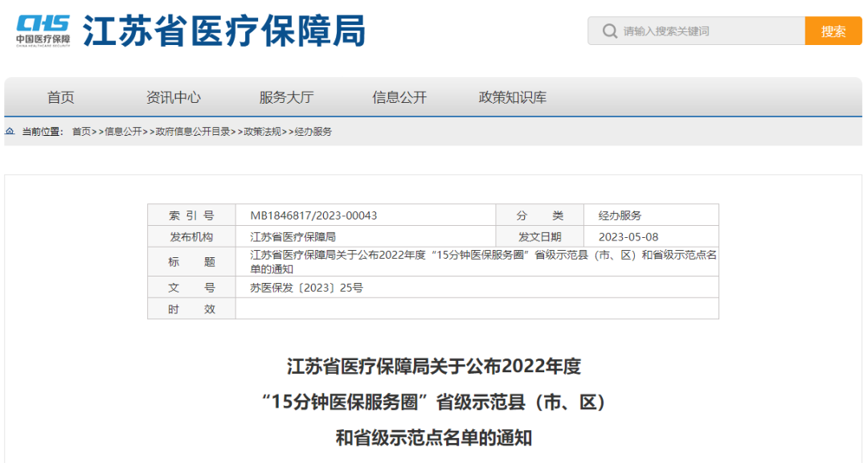The height and width of the screenshot is (463, 868).
Task: Open the 首页 navigation tab
Action: pyautogui.click(x=60, y=97)
